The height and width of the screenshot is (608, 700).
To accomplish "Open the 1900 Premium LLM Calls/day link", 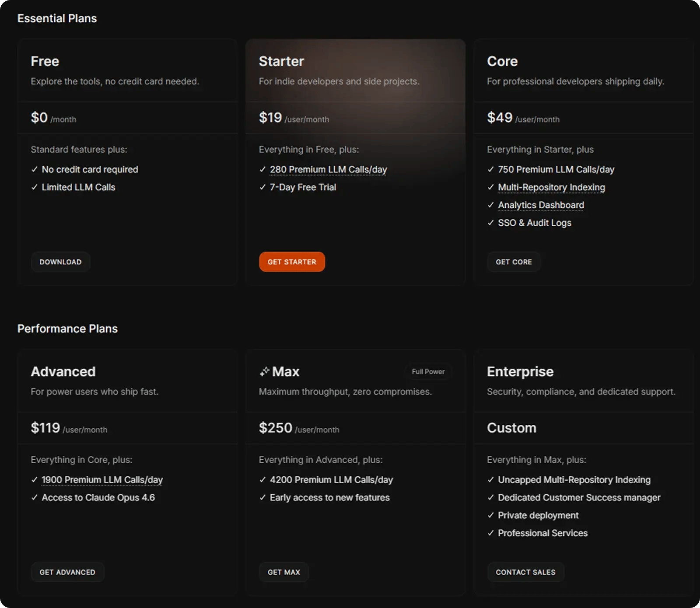I will [x=101, y=479].
